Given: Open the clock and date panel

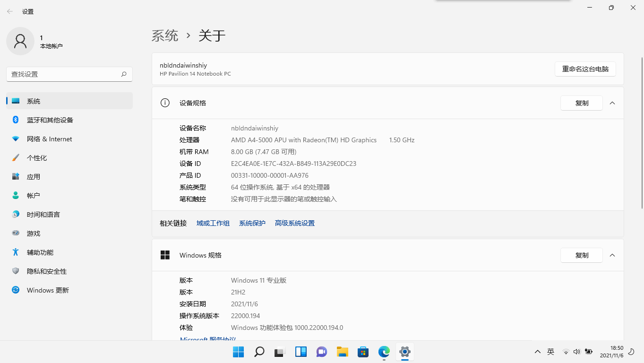Looking at the screenshot, I should click(612, 352).
